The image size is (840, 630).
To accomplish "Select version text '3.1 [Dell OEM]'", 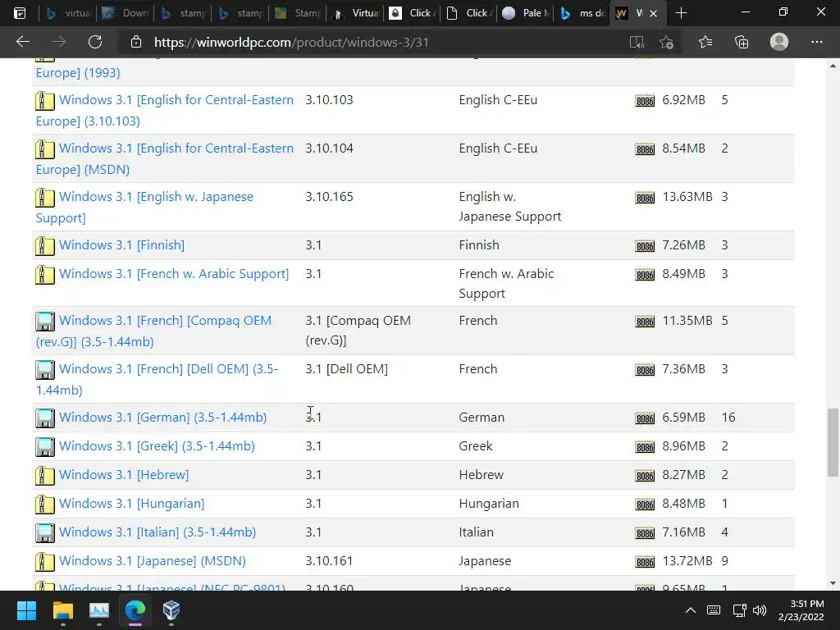I will point(347,369).
